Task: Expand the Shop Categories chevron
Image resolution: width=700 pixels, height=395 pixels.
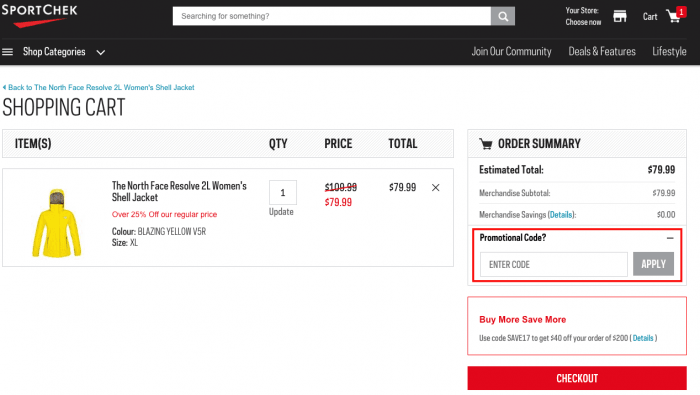Action: click(x=101, y=52)
